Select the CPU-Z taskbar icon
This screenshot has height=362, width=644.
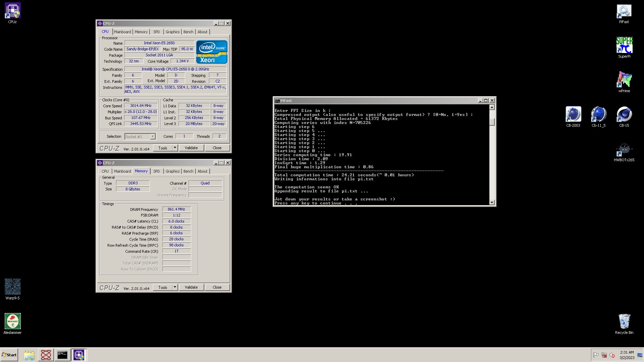pos(79,355)
